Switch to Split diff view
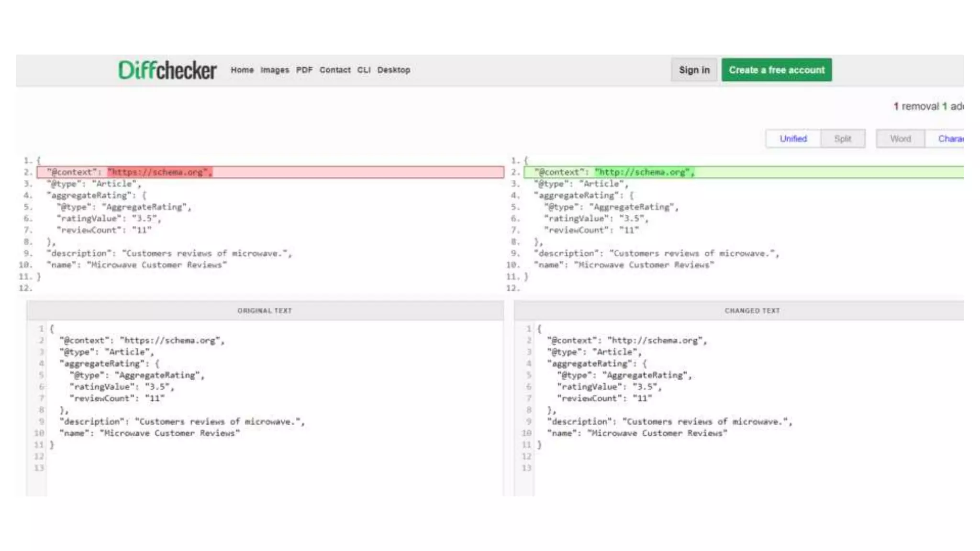Viewport: 980px width, 551px height. [842, 139]
